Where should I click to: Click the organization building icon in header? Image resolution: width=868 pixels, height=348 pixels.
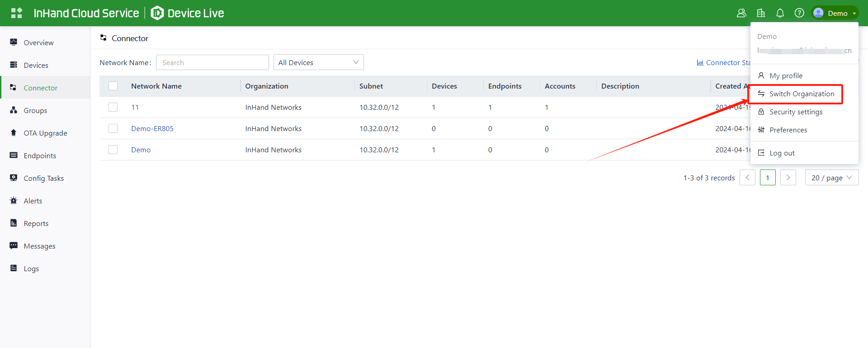[761, 13]
